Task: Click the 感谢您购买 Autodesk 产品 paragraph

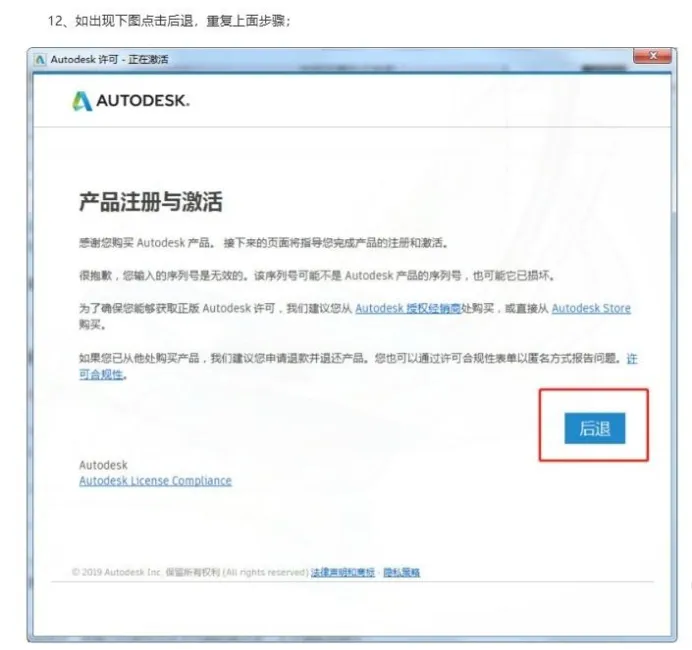Action: [264, 243]
